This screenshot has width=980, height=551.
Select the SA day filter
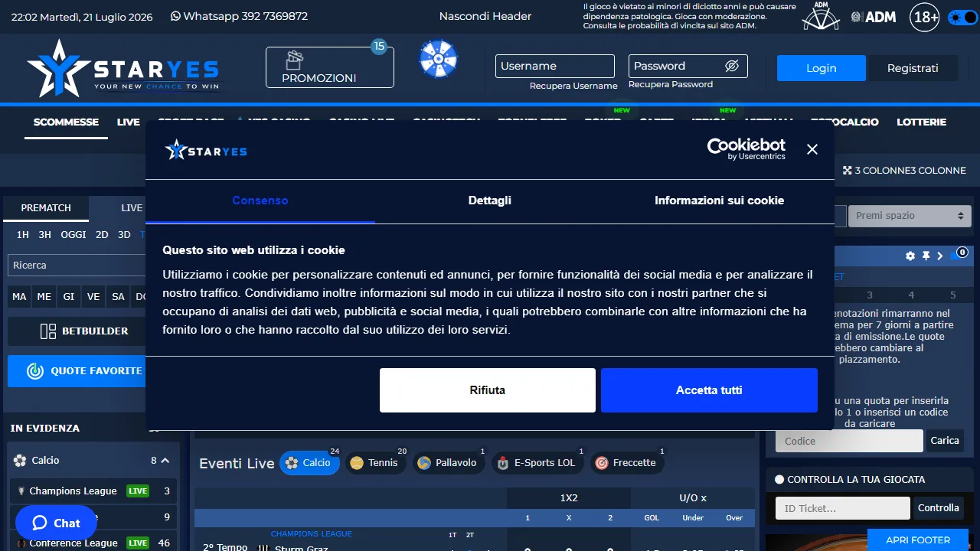coord(118,297)
